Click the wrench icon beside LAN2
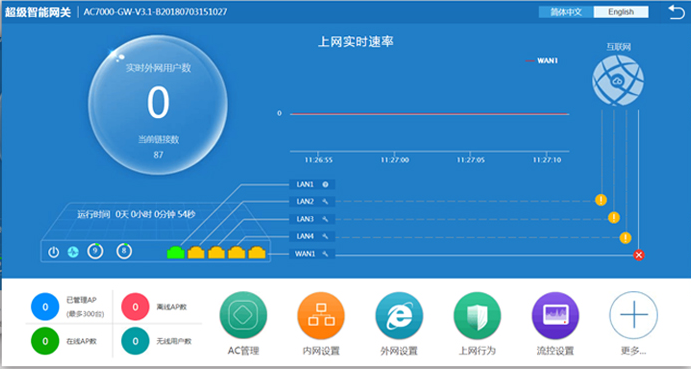Image resolution: width=691 pixels, height=369 pixels. 325,201
